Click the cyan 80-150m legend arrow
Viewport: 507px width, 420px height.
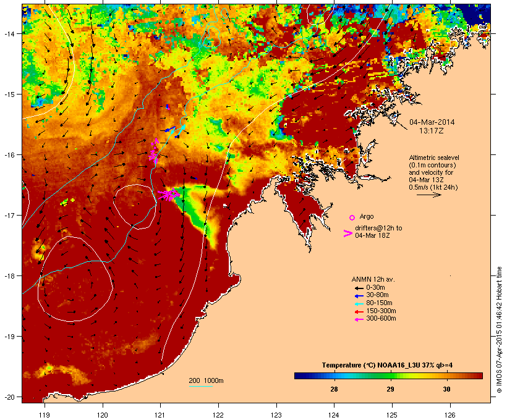tap(359, 304)
